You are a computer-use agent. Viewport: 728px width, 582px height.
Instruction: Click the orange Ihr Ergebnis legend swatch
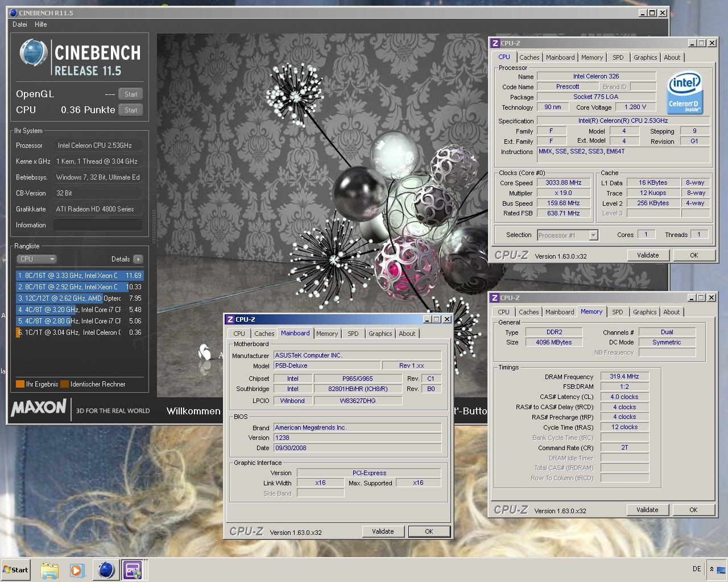[x=20, y=384]
